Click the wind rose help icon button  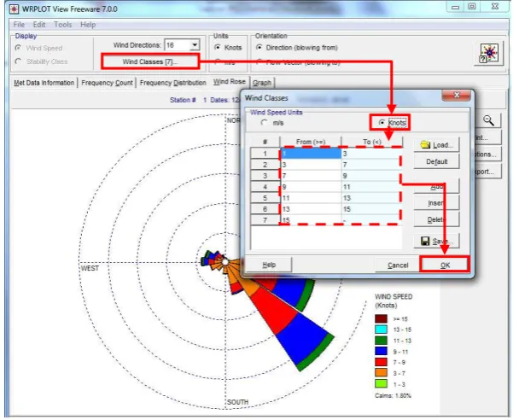click(x=489, y=54)
